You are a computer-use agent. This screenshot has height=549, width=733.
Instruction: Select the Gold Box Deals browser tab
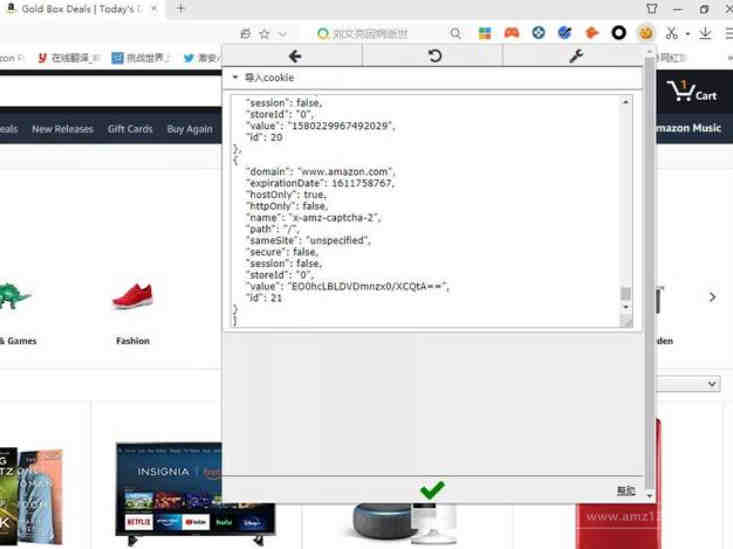(x=82, y=9)
